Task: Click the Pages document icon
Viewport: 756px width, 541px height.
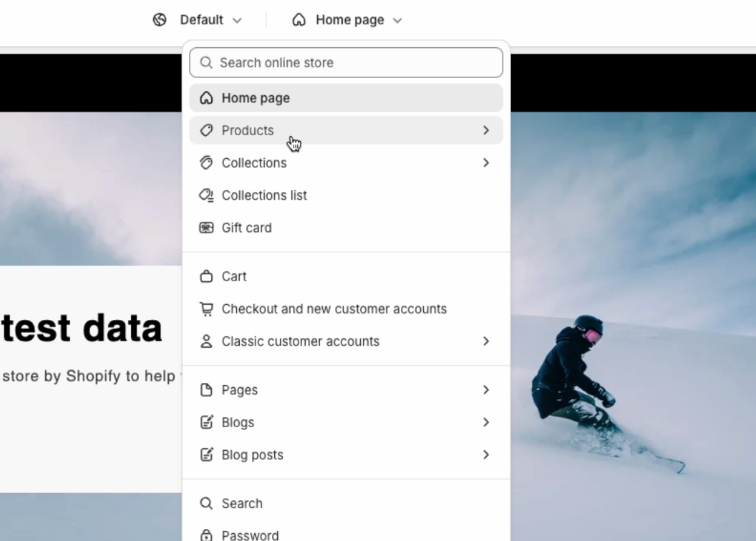Action: pos(206,390)
